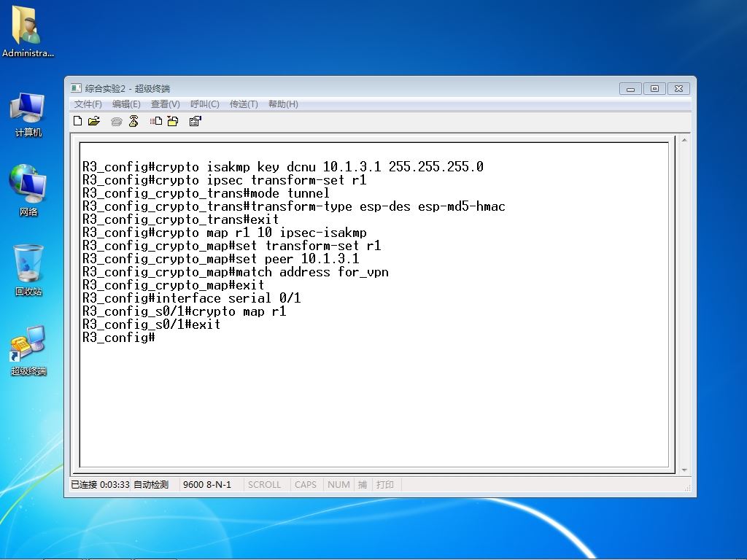747x560 pixels.
Task: Click the SCROLL status indicator
Action: pyautogui.click(x=264, y=484)
